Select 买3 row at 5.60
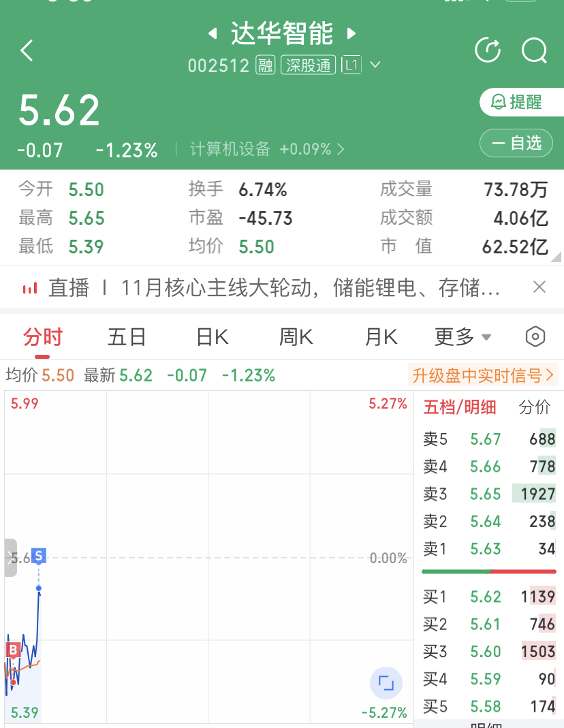The width and height of the screenshot is (564, 728). tap(489, 652)
